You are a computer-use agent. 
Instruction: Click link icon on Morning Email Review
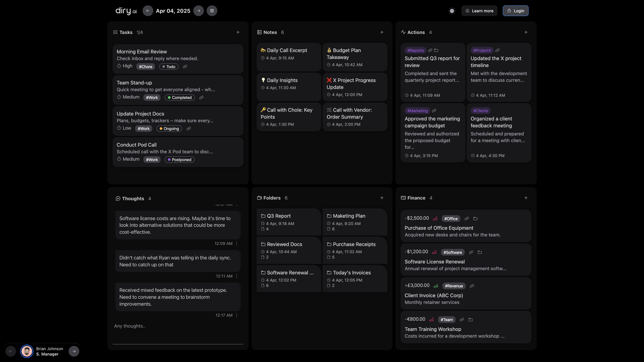[x=185, y=67]
